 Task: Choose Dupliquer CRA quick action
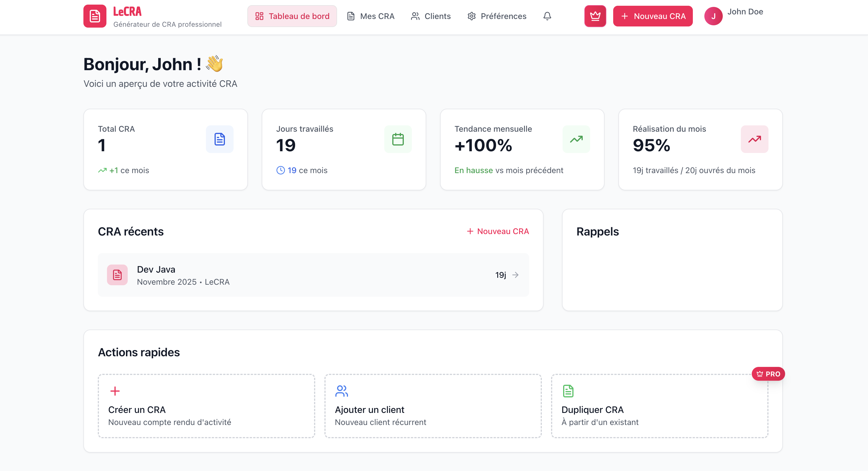(x=659, y=406)
